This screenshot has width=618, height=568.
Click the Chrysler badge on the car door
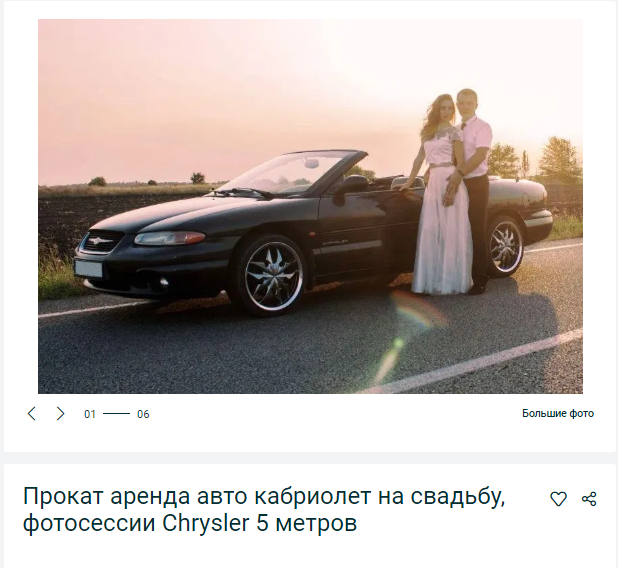[x=335, y=242]
